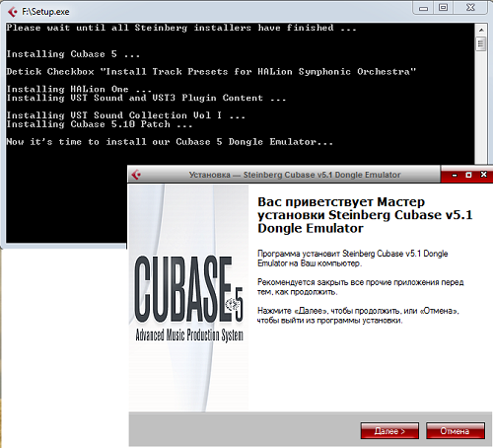493x448 pixels.
Task: Click the Далее > button to continue
Action: pyautogui.click(x=389, y=430)
